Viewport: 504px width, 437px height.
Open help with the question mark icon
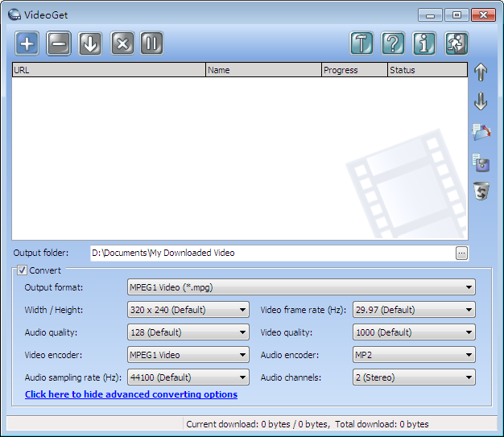pyautogui.click(x=393, y=43)
